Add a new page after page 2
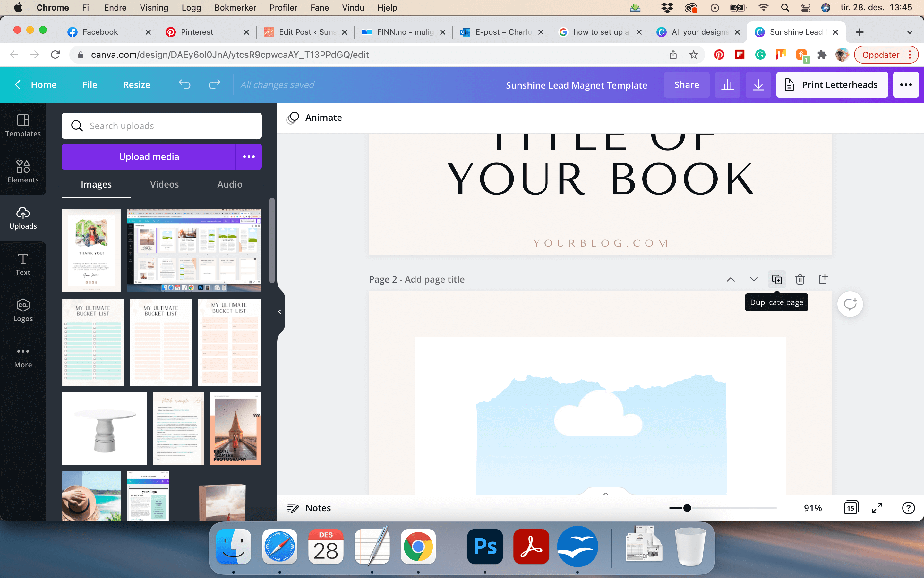 (x=823, y=279)
